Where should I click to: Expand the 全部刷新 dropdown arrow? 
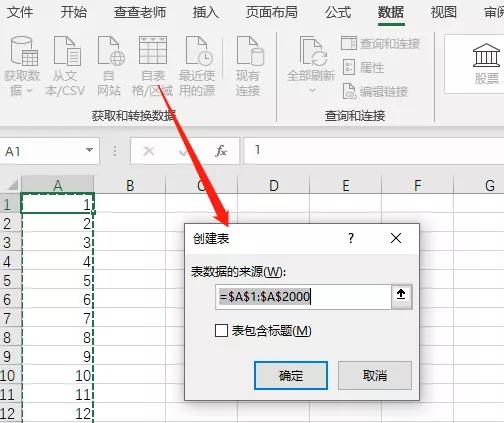pos(312,90)
